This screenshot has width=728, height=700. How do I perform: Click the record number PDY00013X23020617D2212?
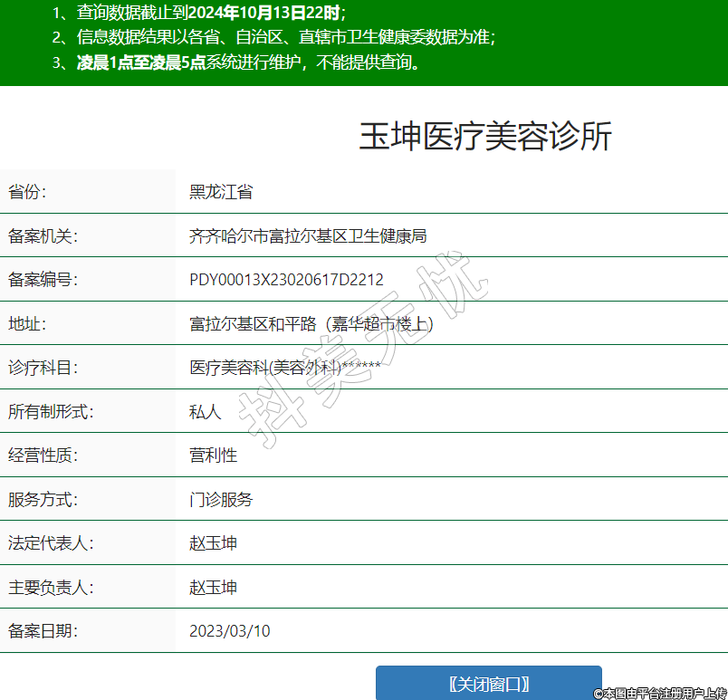click(286, 280)
